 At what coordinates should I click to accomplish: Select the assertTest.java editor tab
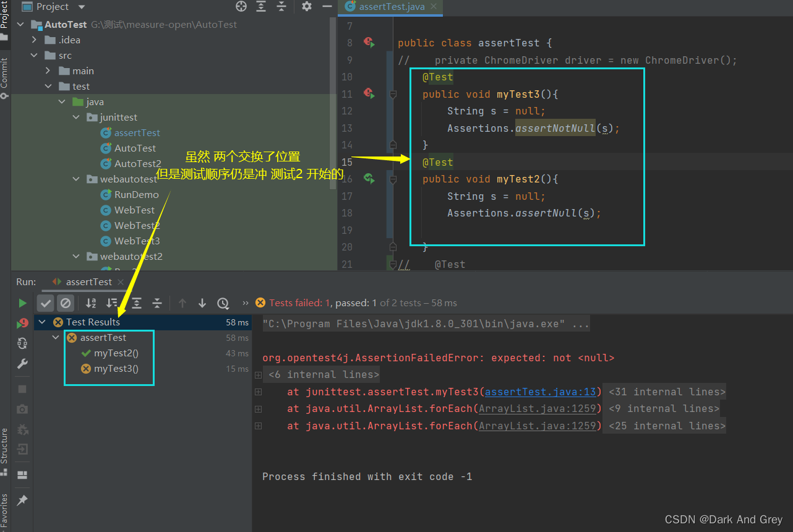(392, 7)
